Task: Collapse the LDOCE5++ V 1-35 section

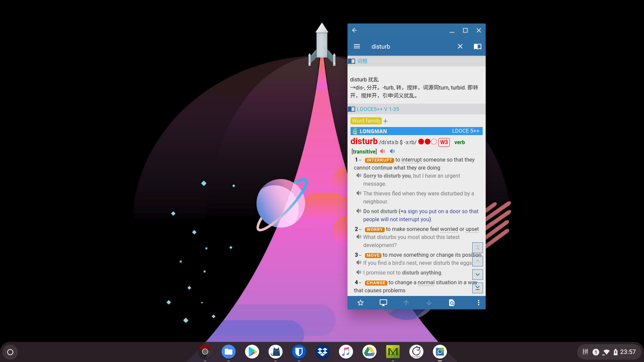Action: point(417,109)
